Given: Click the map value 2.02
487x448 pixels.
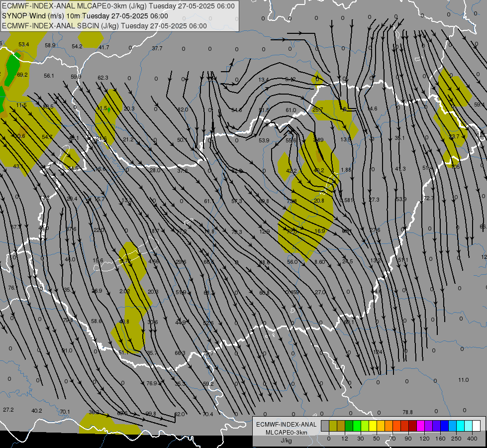Looking at the screenshot, I should pos(124,291).
